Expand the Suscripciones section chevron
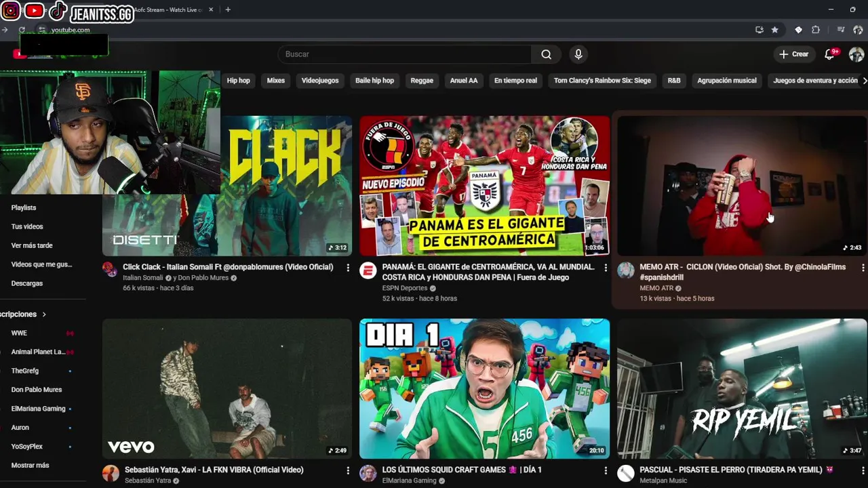 pyautogui.click(x=44, y=314)
